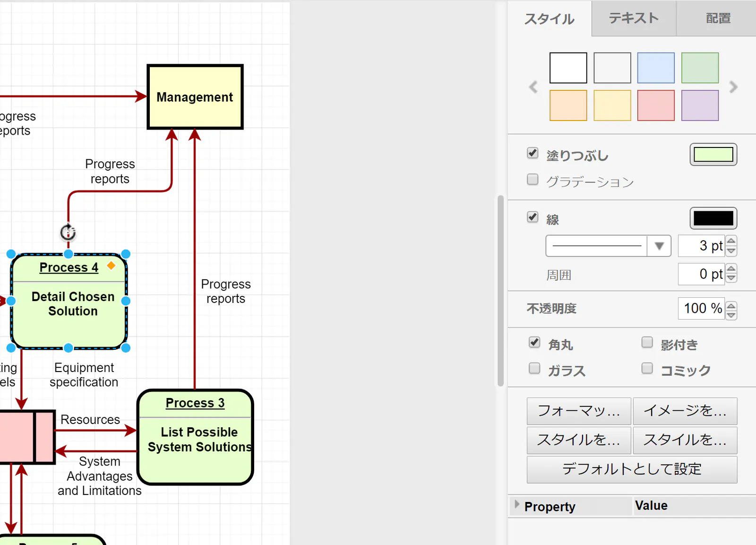The width and height of the screenshot is (756, 545).
Task: Apply the light blue style swatch
Action: pos(656,68)
